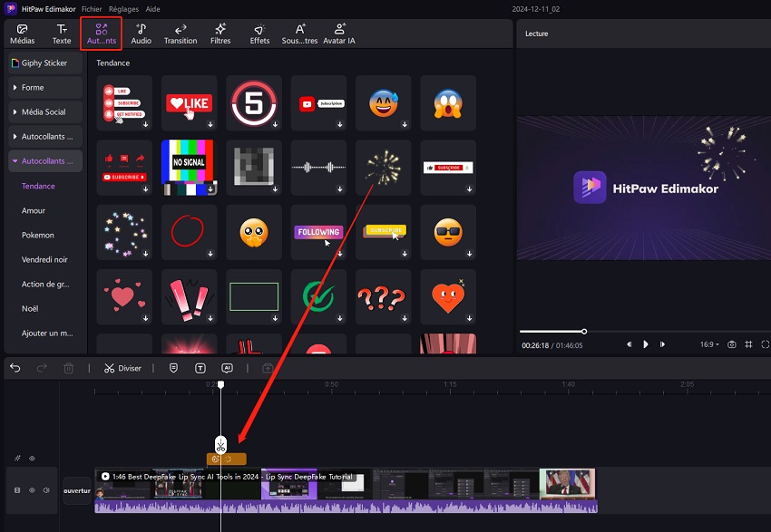Click the AI speech bubble timeline icon
The height and width of the screenshot is (532, 771).
pyautogui.click(x=227, y=368)
